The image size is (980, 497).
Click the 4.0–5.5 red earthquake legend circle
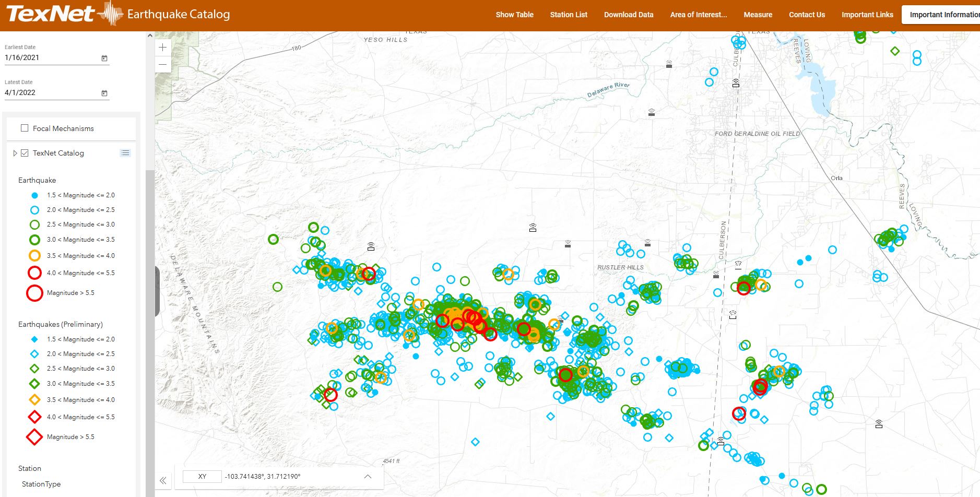point(34,273)
